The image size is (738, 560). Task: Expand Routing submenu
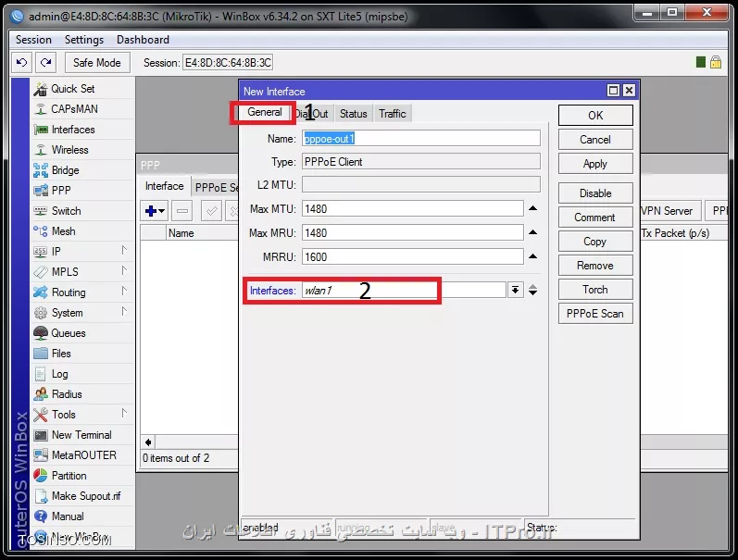(x=124, y=291)
